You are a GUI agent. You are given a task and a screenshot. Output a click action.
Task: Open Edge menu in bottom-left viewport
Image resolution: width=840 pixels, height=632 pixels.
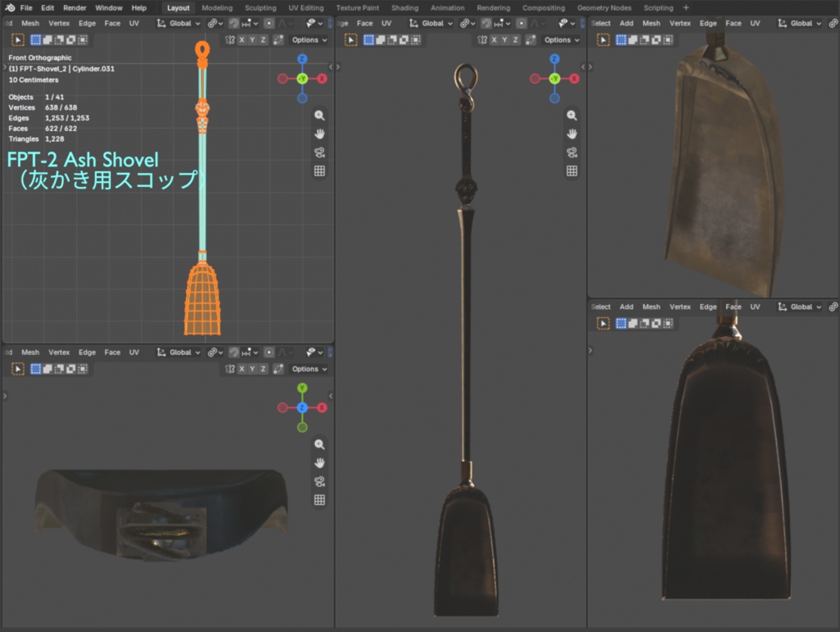(x=87, y=352)
